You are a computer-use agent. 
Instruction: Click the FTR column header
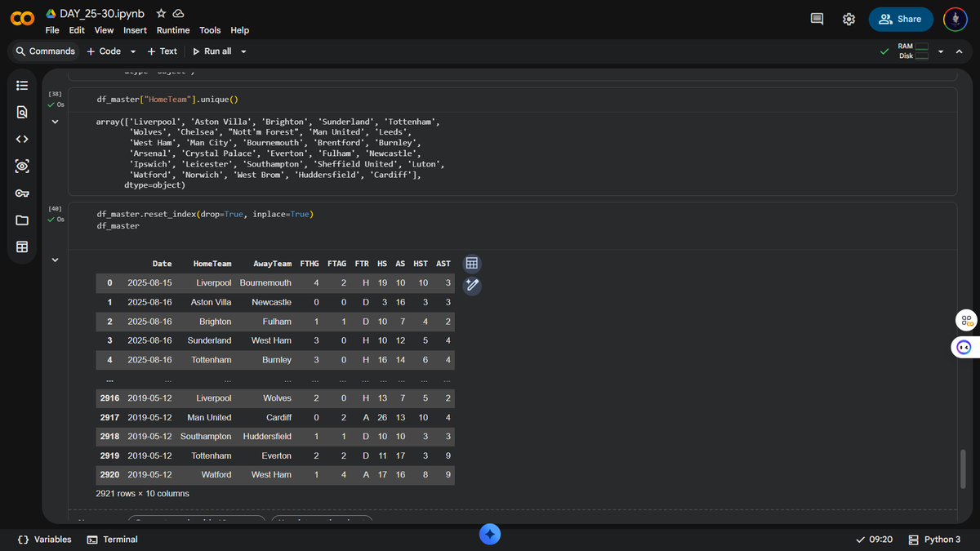362,264
